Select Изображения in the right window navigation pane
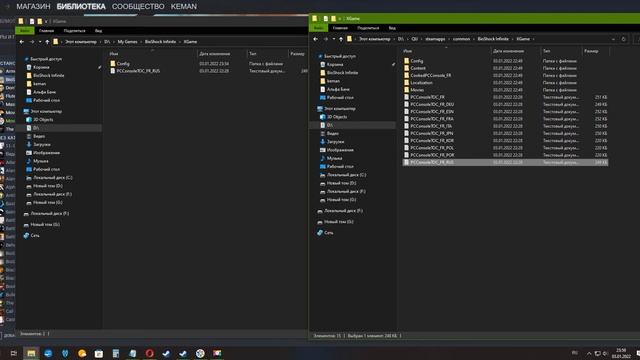Screen dimensions: 640x360 tap(340, 150)
